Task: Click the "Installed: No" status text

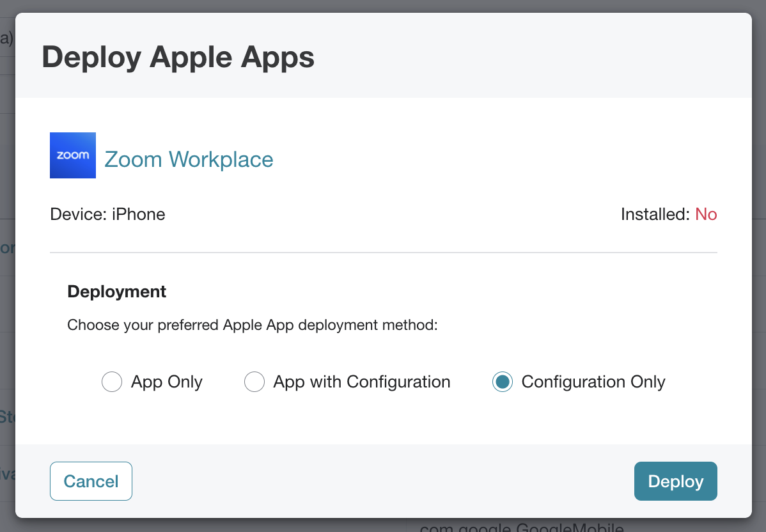Action: 669,214
